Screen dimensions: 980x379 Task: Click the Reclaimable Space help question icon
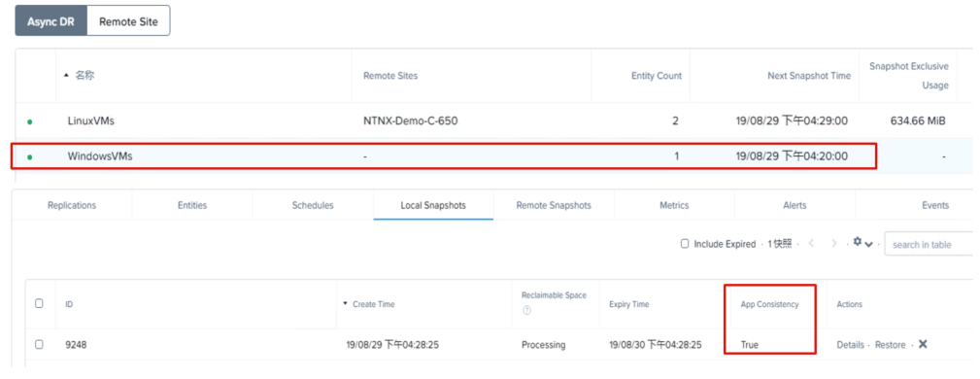pyautogui.click(x=526, y=310)
